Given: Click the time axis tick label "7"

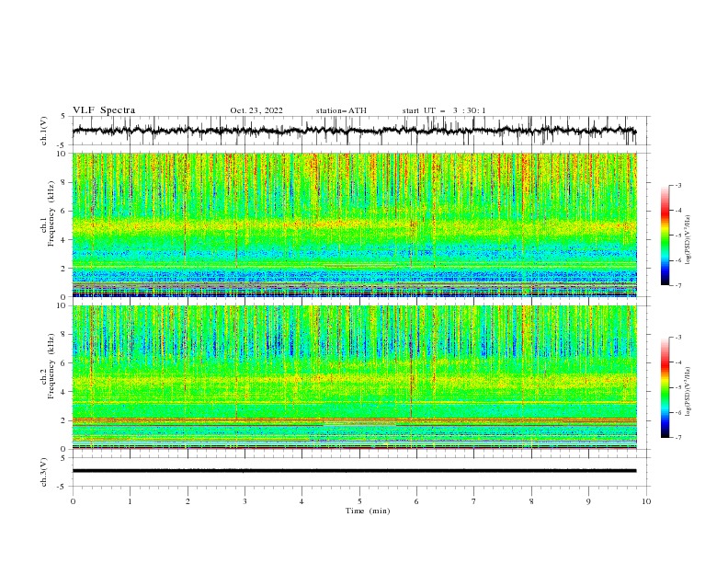Looking at the screenshot, I should point(474,501).
